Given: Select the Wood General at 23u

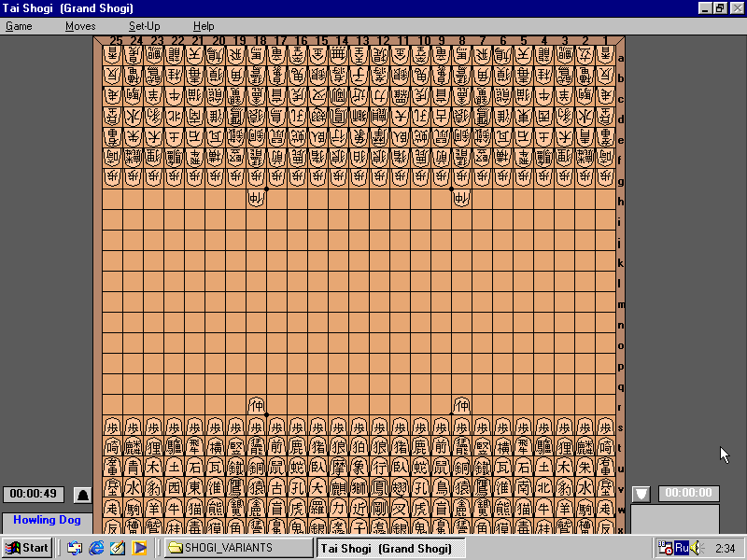Looking at the screenshot, I should point(154,468).
